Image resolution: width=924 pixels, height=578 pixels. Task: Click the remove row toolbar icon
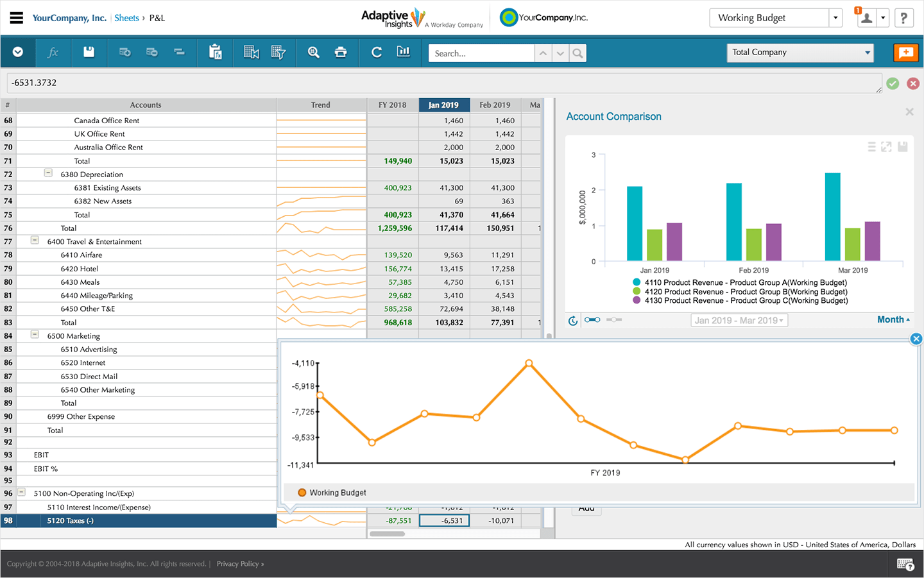(x=152, y=52)
